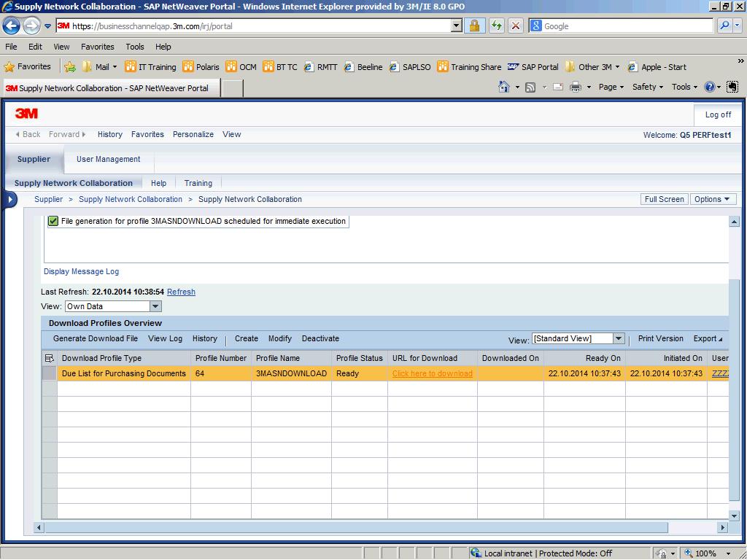747x560 pixels.
Task: Click the add to favorites bar icon
Action: tap(70, 67)
